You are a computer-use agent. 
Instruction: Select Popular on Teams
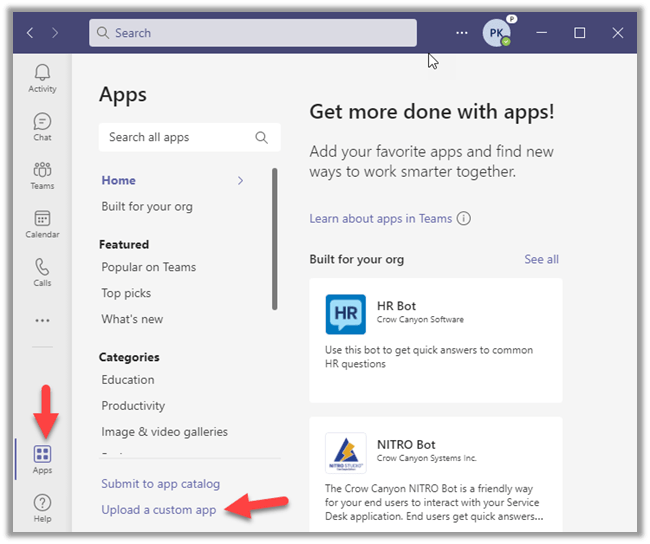[x=148, y=267]
